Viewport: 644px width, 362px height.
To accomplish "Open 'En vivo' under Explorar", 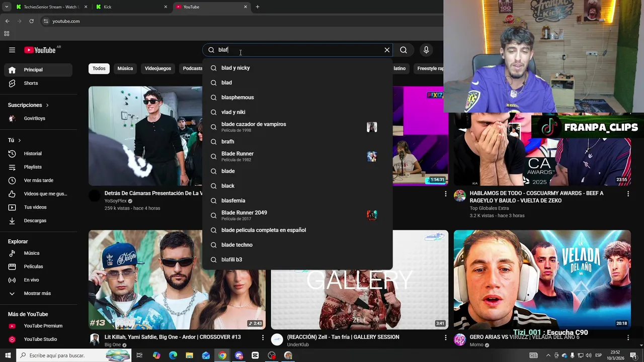I will (38, 280).
